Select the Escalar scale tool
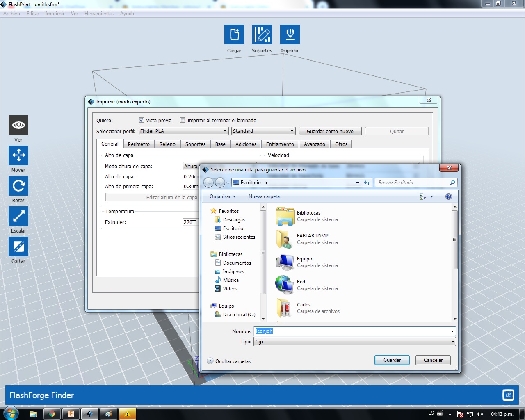 (18, 216)
